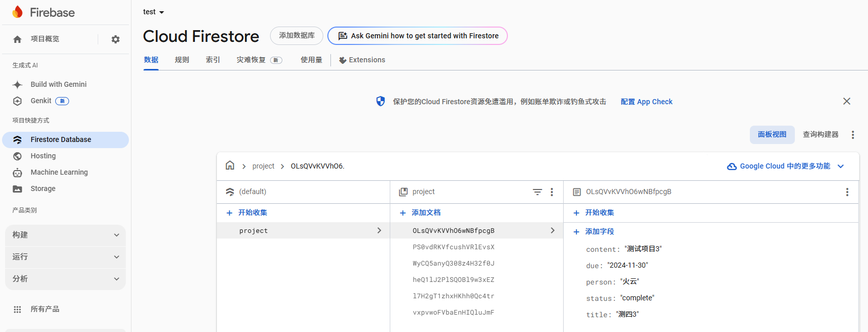Image resolution: width=868 pixels, height=332 pixels.
Task: Select 面板视图 view
Action: 772,134
